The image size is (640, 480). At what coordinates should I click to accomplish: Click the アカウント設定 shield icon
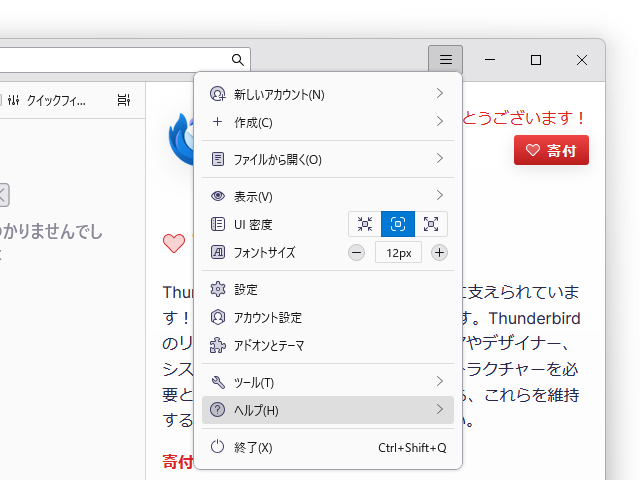tap(218, 317)
